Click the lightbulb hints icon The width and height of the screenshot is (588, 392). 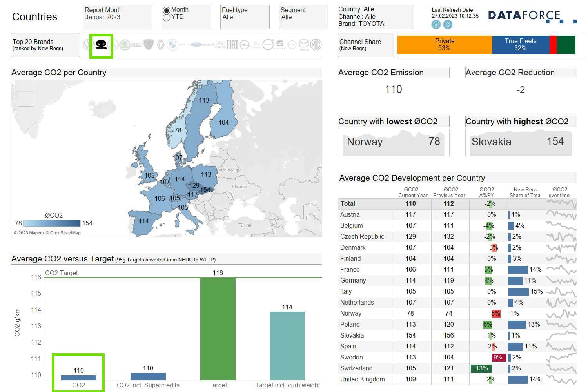point(448,24)
